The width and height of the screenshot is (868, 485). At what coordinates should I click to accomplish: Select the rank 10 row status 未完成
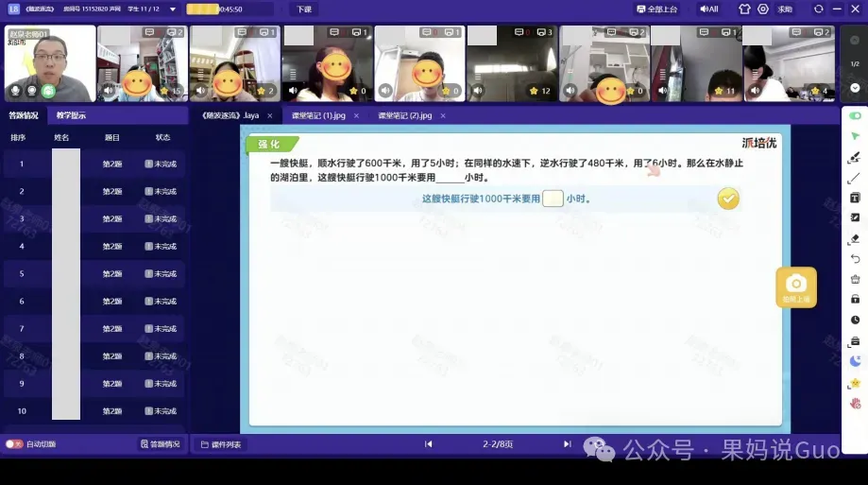tap(162, 411)
